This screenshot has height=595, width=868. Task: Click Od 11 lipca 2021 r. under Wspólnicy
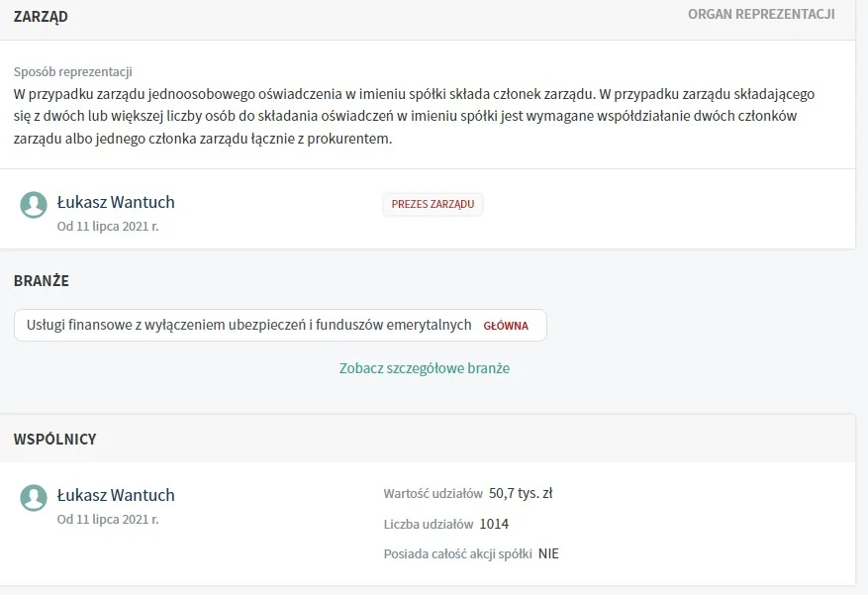108,520
